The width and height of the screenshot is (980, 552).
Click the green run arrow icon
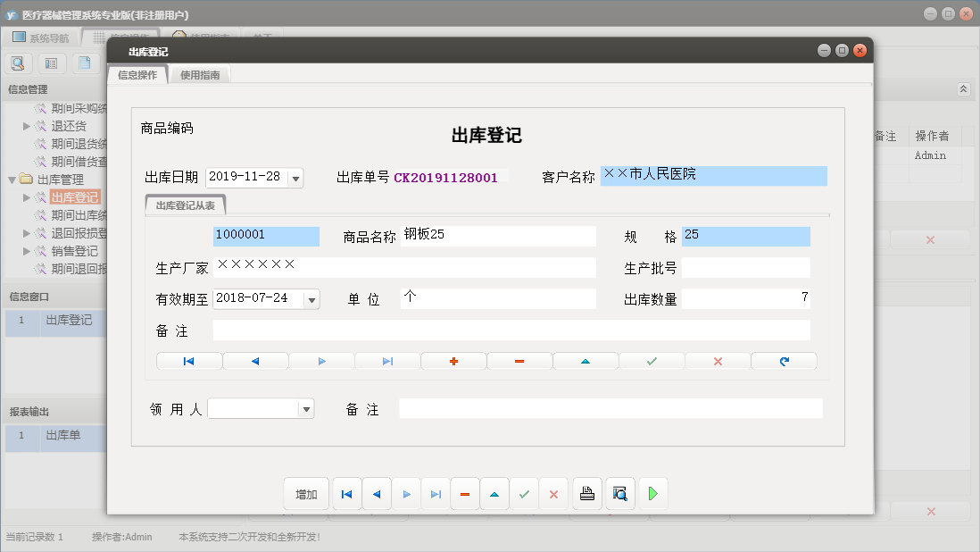tap(652, 493)
